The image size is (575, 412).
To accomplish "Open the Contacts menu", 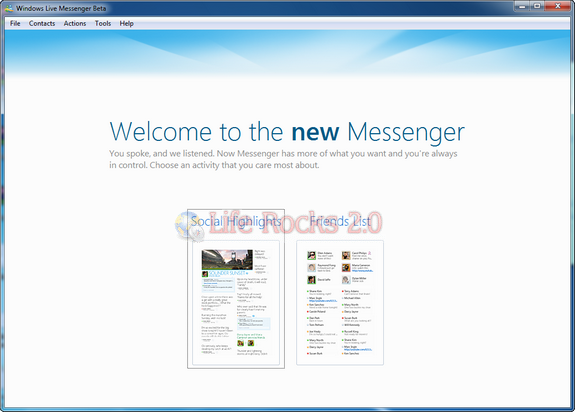I will [42, 23].
